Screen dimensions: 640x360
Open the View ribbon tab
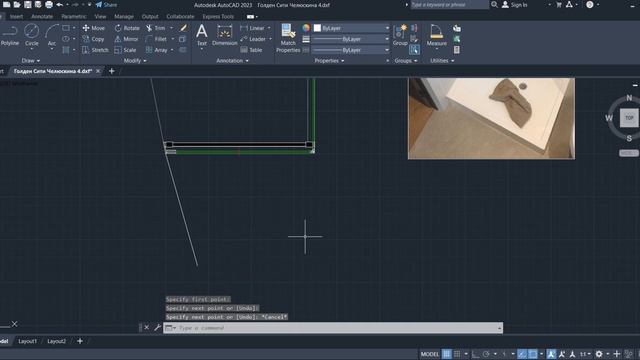pyautogui.click(x=100, y=16)
